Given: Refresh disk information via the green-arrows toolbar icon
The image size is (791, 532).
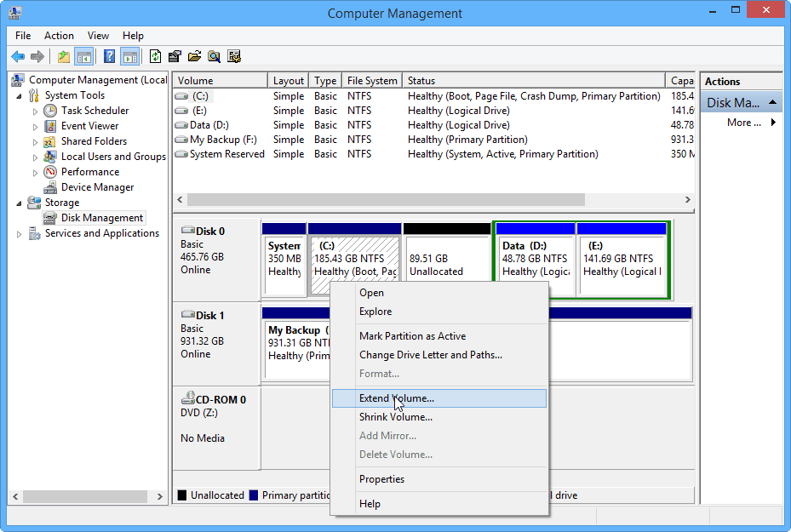Looking at the screenshot, I should (x=155, y=56).
